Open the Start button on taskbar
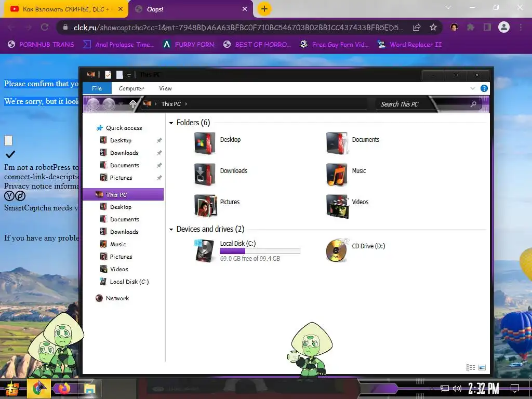 click(12, 389)
